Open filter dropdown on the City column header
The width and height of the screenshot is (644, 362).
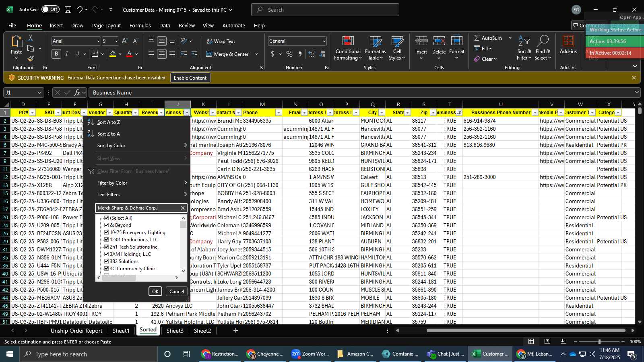382,113
